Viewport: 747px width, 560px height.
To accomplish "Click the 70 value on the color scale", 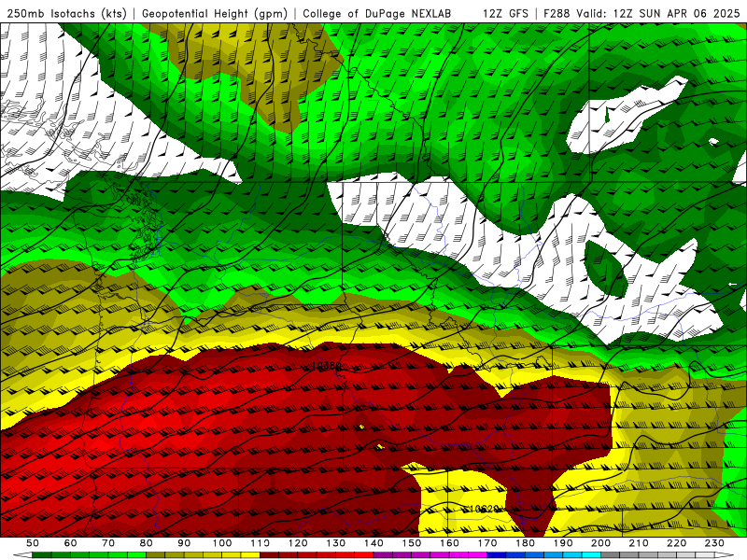I will (108, 543).
